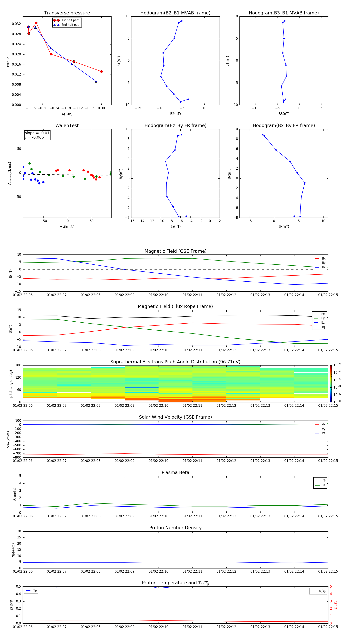The width and height of the screenshot is (351, 644).
Task: Click '2nd half path' legend entry
Action: point(67,25)
